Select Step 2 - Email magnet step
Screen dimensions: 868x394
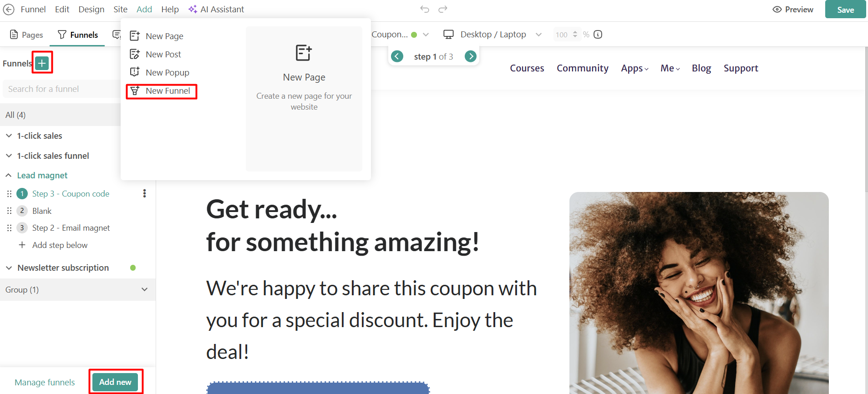click(71, 228)
